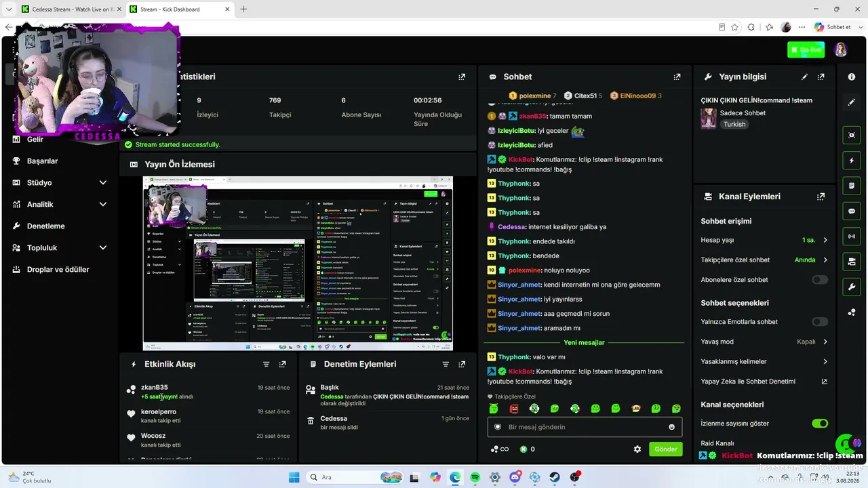Click the stream preview thumbnail
This screenshot has height=488, width=868.
(298, 264)
